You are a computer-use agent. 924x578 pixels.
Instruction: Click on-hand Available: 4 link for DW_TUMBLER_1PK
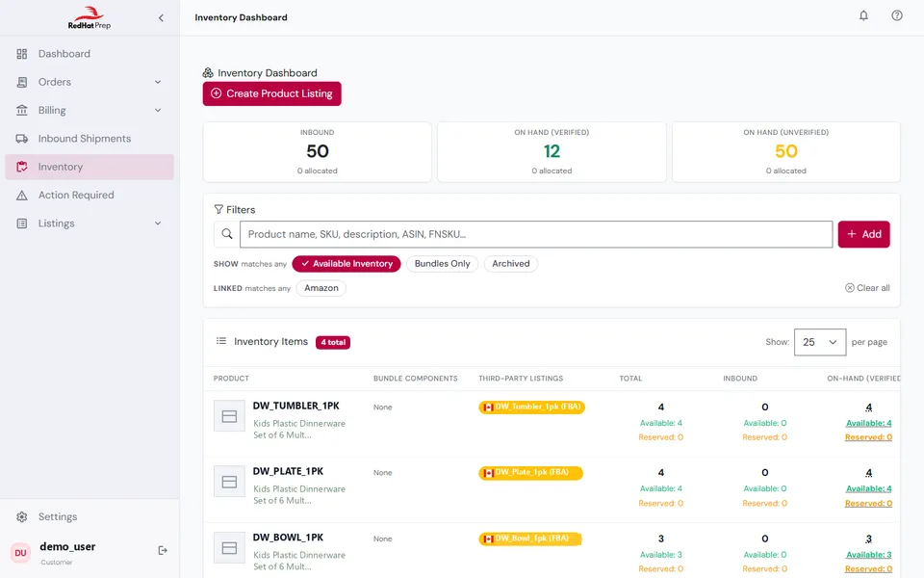868,423
